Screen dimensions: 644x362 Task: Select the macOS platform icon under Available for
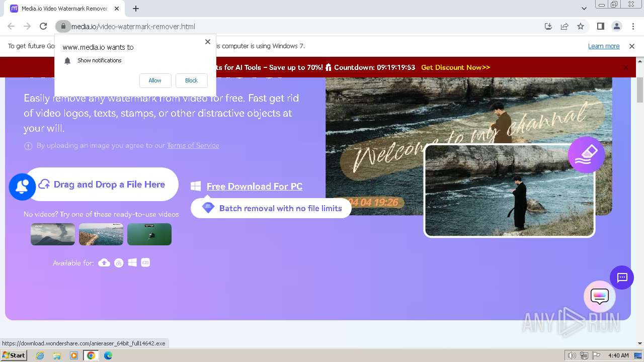[x=119, y=262]
